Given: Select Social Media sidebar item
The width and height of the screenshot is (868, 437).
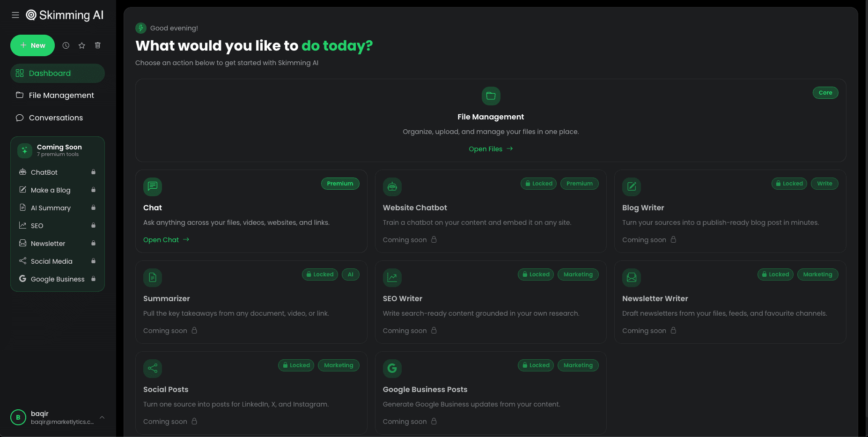Looking at the screenshot, I should point(57,261).
